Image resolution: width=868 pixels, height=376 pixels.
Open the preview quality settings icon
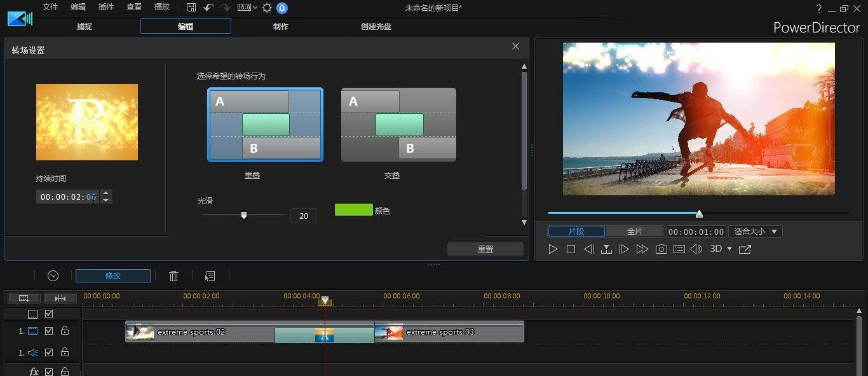coord(679,249)
